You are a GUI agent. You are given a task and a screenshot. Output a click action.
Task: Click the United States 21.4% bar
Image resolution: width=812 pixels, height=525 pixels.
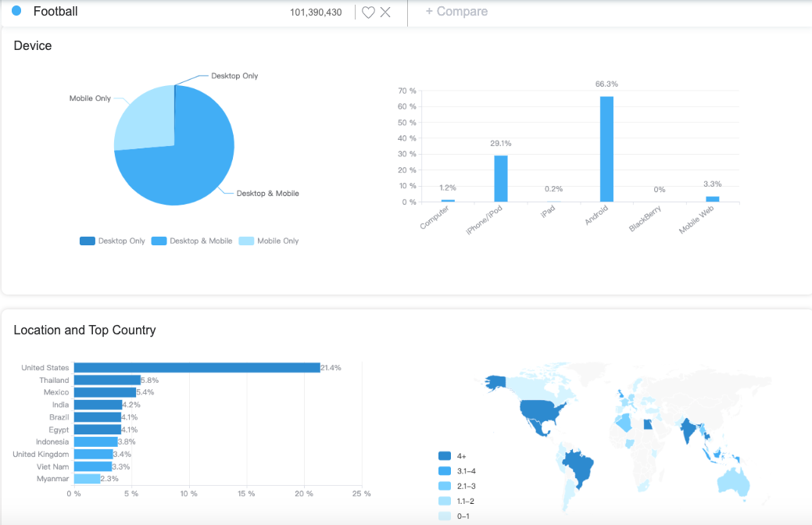click(197, 368)
